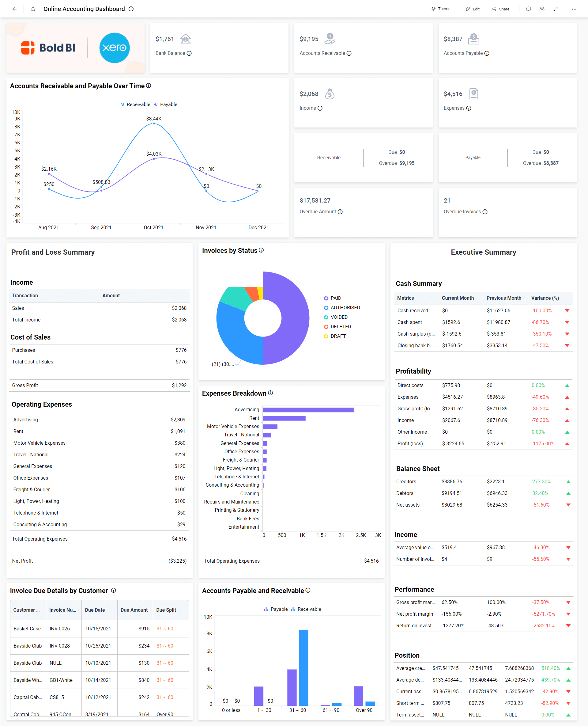Click the AUTHORISED legend color marker

pyautogui.click(x=326, y=307)
